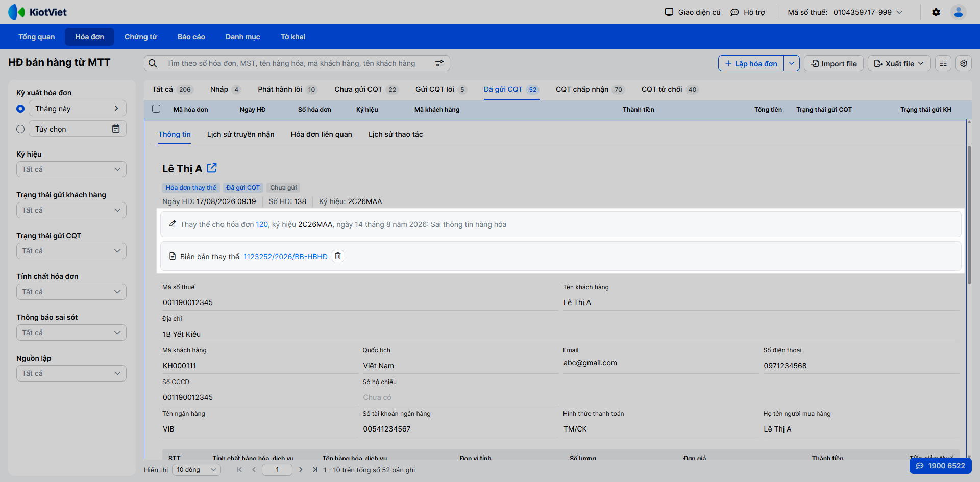This screenshot has width=980, height=482.
Task: Switch to Gửi CQT lỗi tab
Action: [441, 89]
